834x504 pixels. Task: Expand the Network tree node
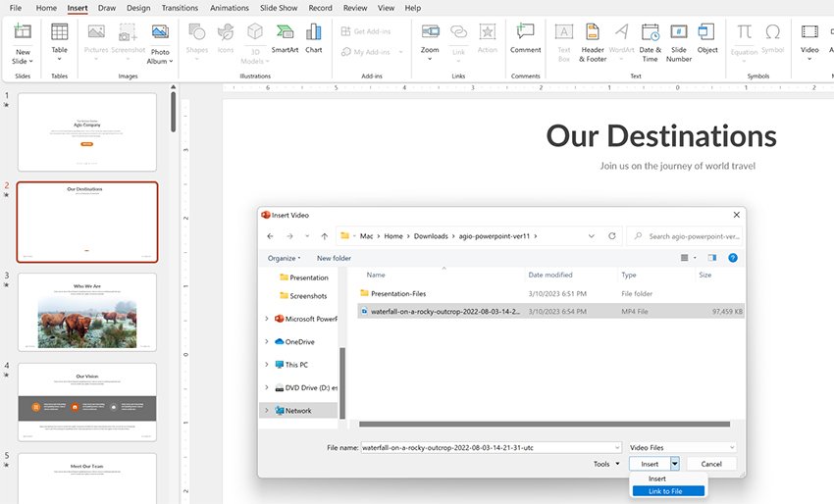[267, 411]
